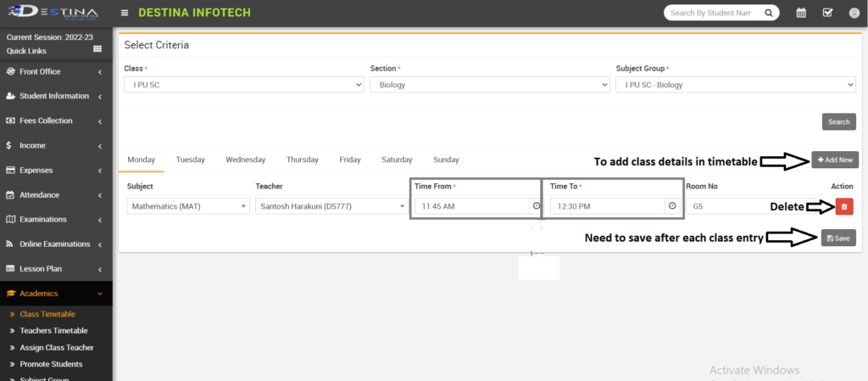Select the Saturday tab

397,160
